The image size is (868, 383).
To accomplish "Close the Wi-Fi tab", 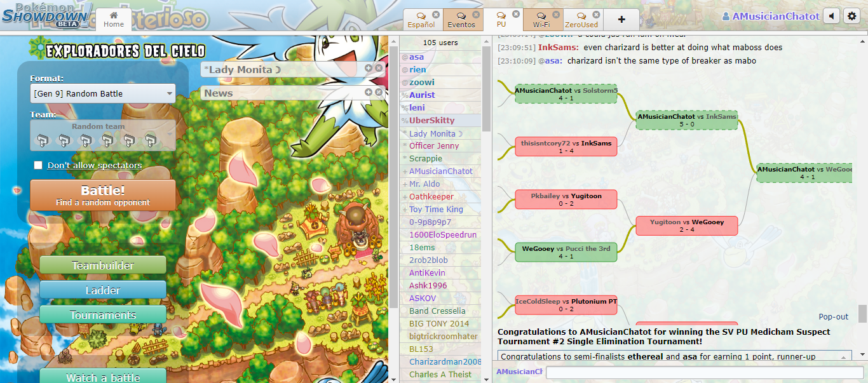I will click(556, 14).
